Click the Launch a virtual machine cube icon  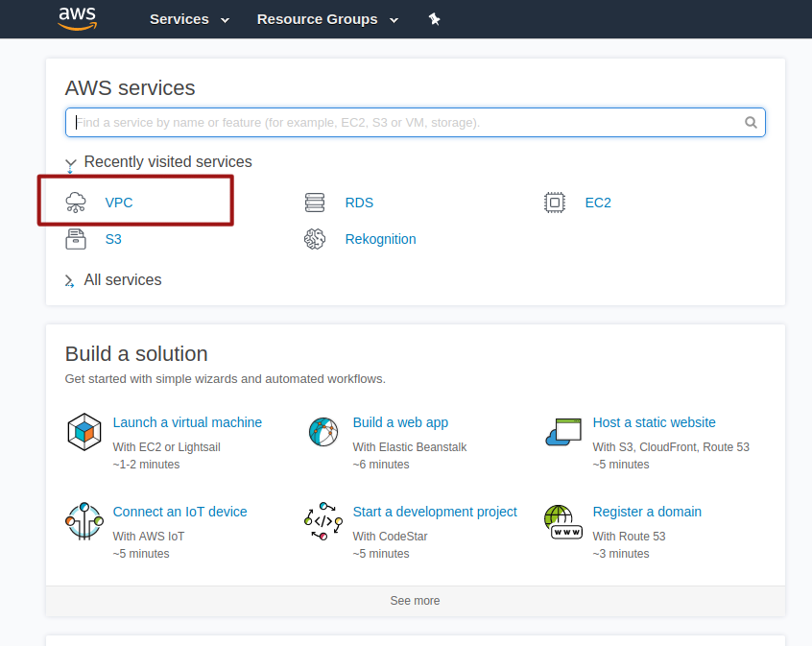[84, 432]
